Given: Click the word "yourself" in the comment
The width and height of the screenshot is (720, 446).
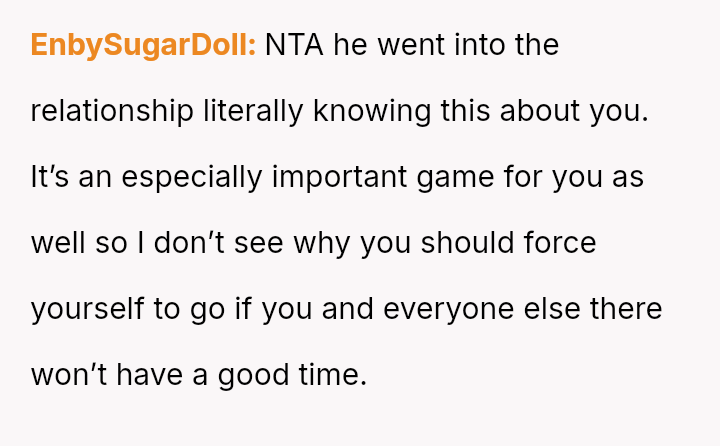Looking at the screenshot, I should pyautogui.click(x=87, y=309).
